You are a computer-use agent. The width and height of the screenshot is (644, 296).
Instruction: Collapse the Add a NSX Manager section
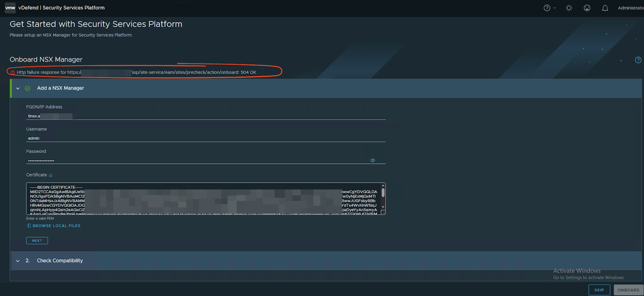click(18, 89)
